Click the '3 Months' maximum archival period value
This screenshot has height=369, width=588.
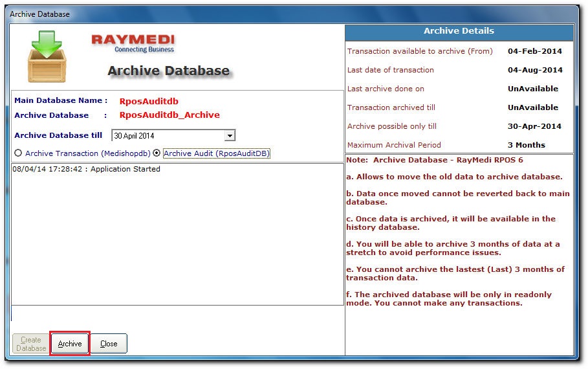(527, 145)
